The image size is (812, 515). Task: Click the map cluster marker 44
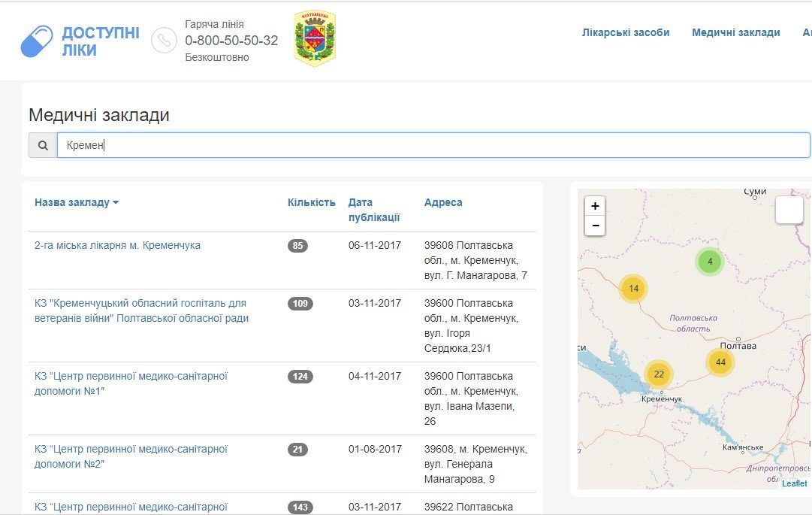click(720, 362)
